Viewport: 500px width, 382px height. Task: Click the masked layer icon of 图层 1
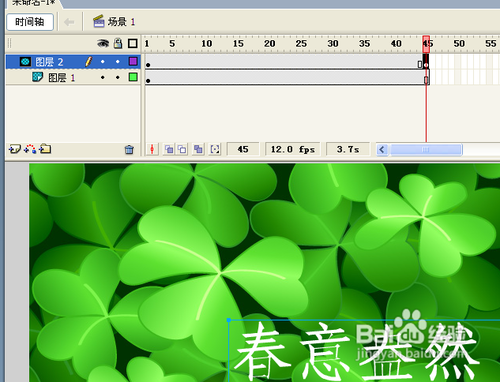(x=37, y=77)
